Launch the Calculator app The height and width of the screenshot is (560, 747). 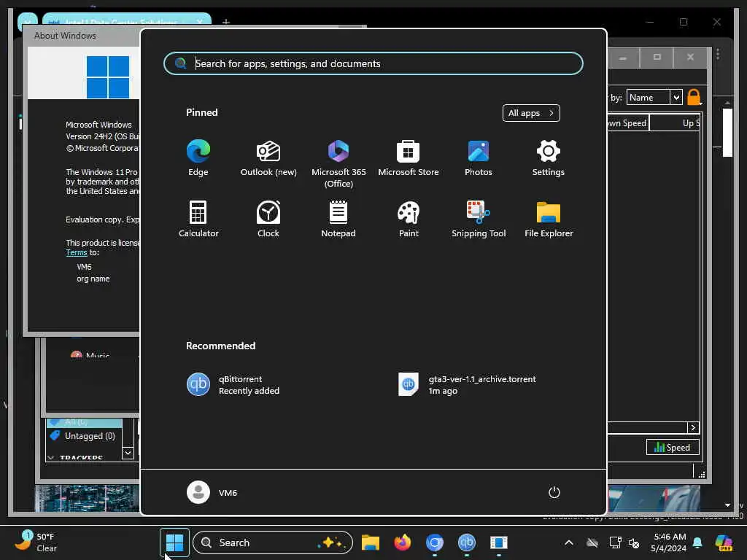pos(198,219)
